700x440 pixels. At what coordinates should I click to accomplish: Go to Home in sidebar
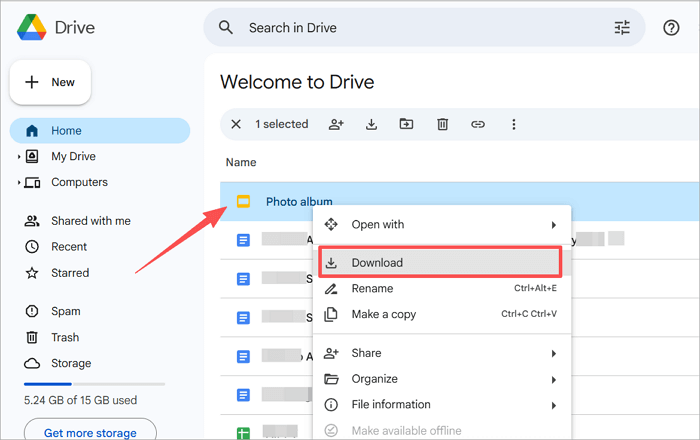100,131
